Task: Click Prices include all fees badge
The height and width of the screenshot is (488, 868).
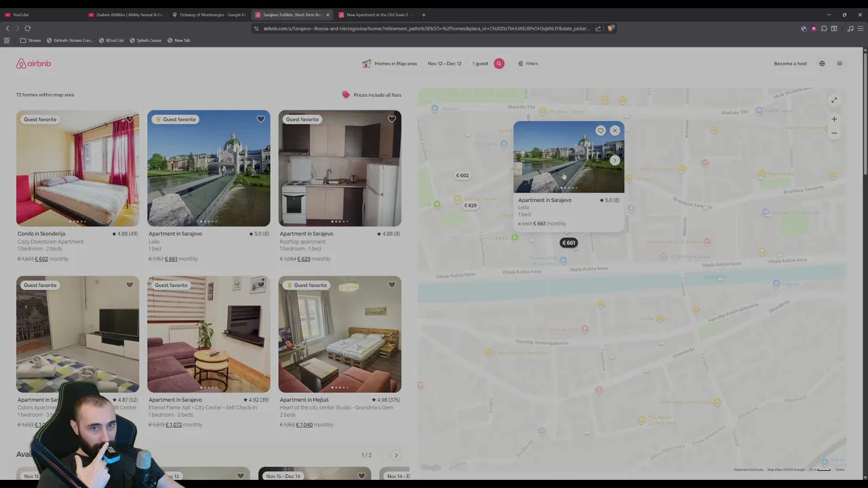Action: point(372,95)
